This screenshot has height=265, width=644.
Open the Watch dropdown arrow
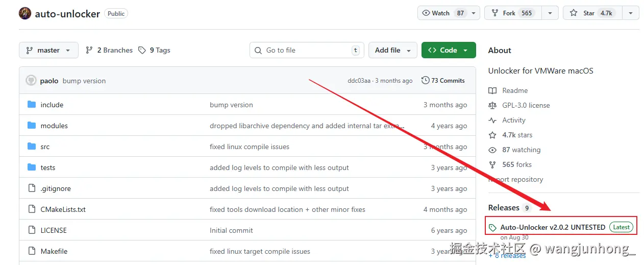click(474, 13)
